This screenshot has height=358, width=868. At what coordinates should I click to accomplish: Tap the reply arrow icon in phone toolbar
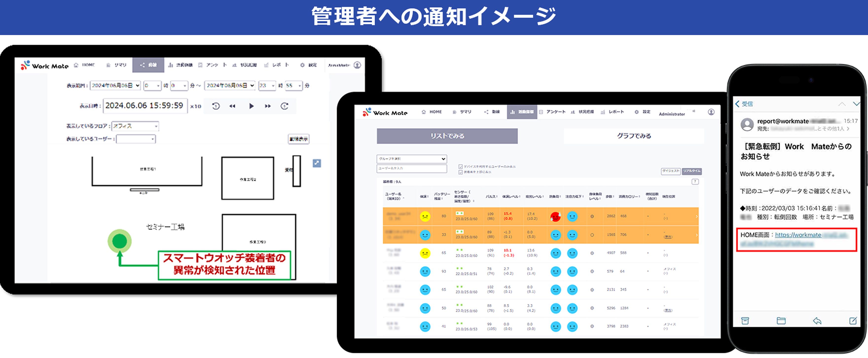click(x=817, y=321)
